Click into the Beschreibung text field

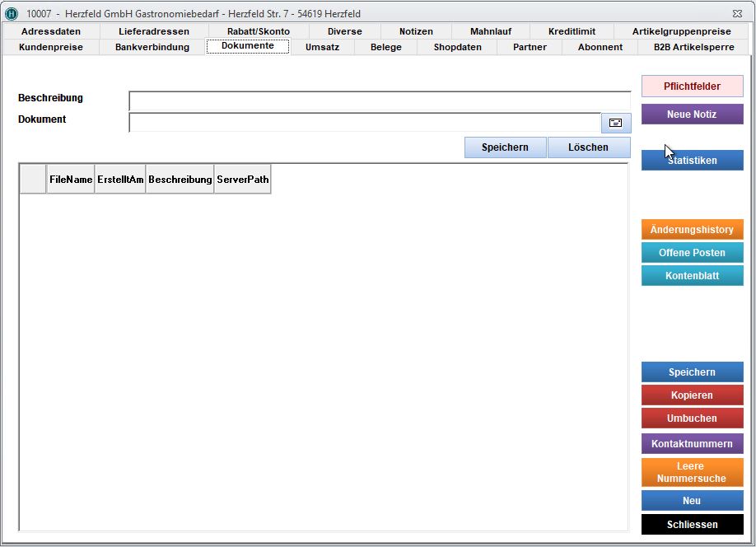[379, 101]
